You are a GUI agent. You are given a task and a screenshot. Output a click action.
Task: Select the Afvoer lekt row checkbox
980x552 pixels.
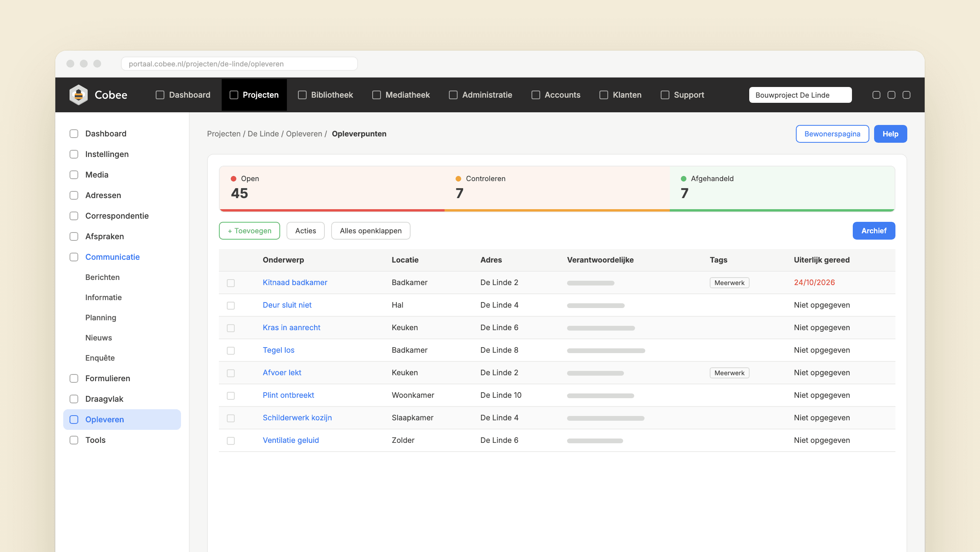click(231, 373)
